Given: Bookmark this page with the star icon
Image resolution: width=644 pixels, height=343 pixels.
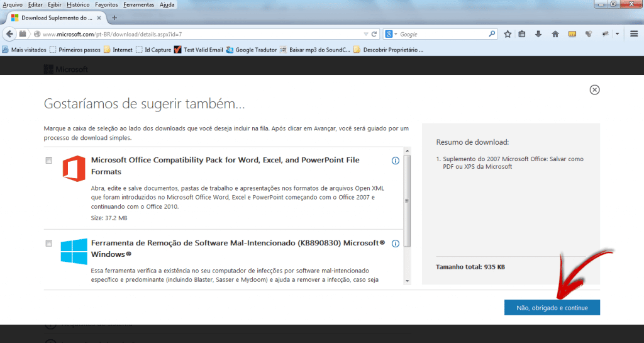Looking at the screenshot, I should (x=508, y=34).
